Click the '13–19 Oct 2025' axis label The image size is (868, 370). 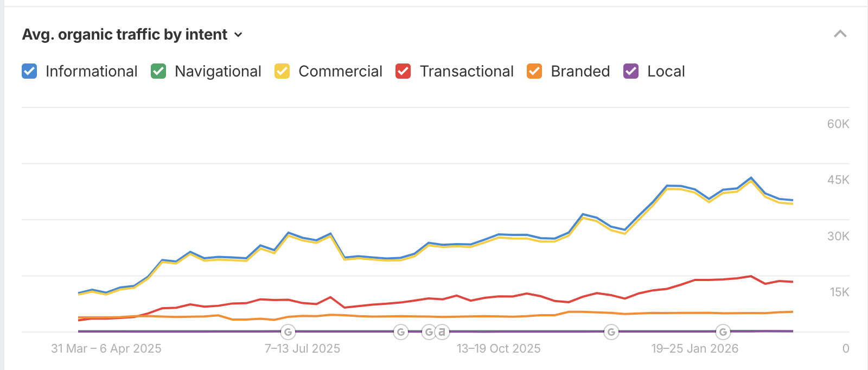[499, 349]
